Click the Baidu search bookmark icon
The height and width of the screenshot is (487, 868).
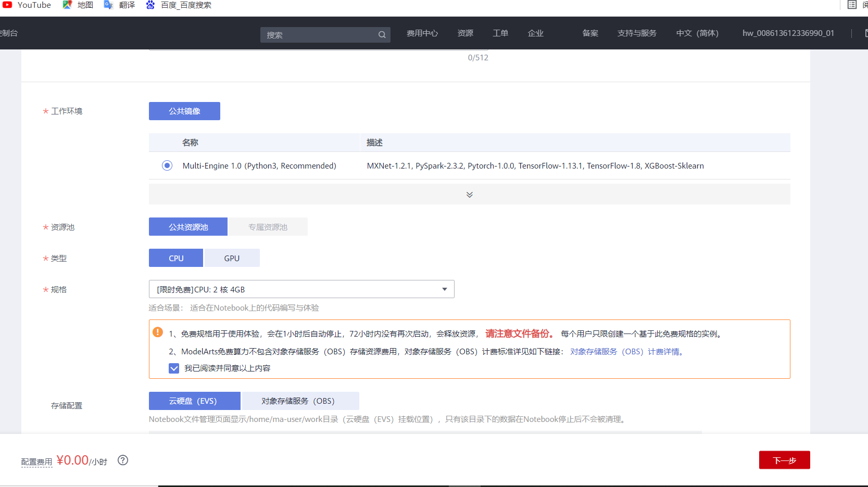click(x=150, y=5)
